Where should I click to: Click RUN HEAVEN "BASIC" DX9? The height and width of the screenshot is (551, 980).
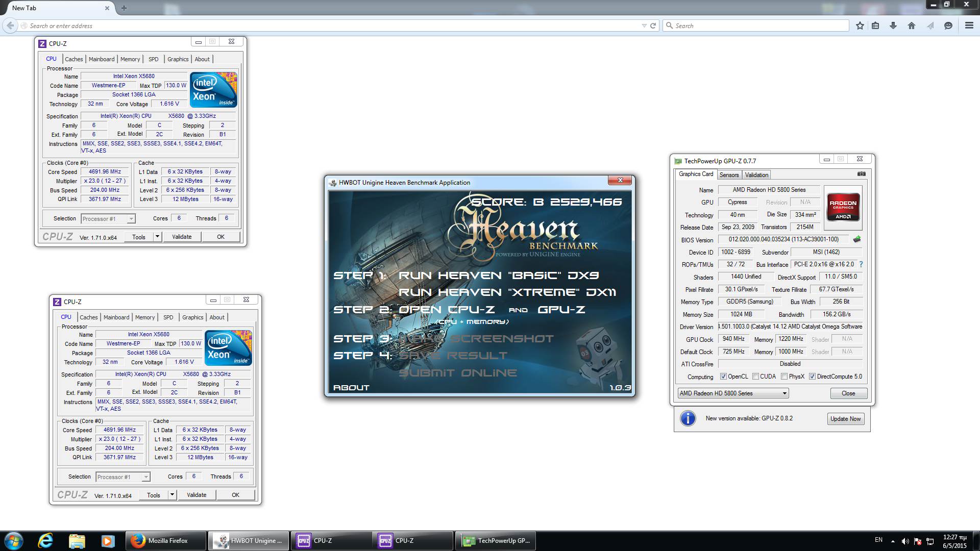pyautogui.click(x=499, y=275)
